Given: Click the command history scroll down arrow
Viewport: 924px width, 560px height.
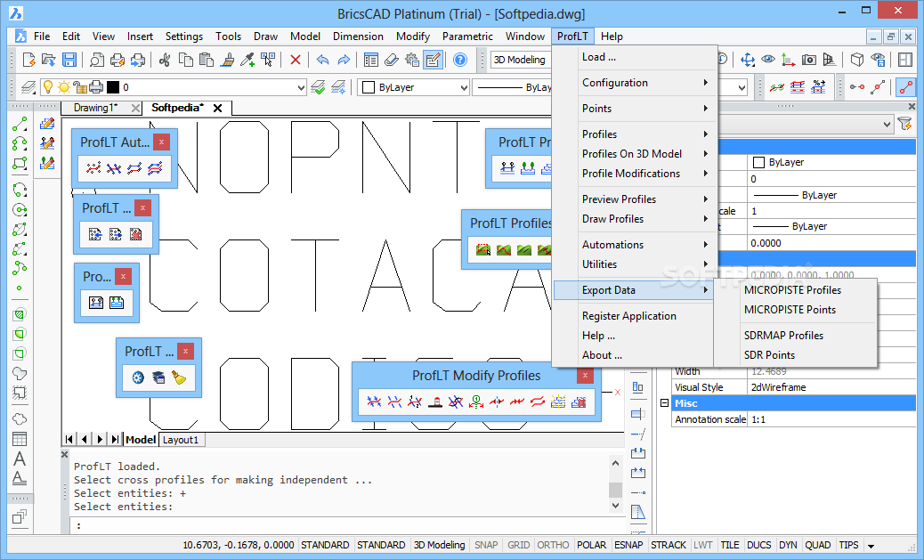Looking at the screenshot, I should point(615,505).
